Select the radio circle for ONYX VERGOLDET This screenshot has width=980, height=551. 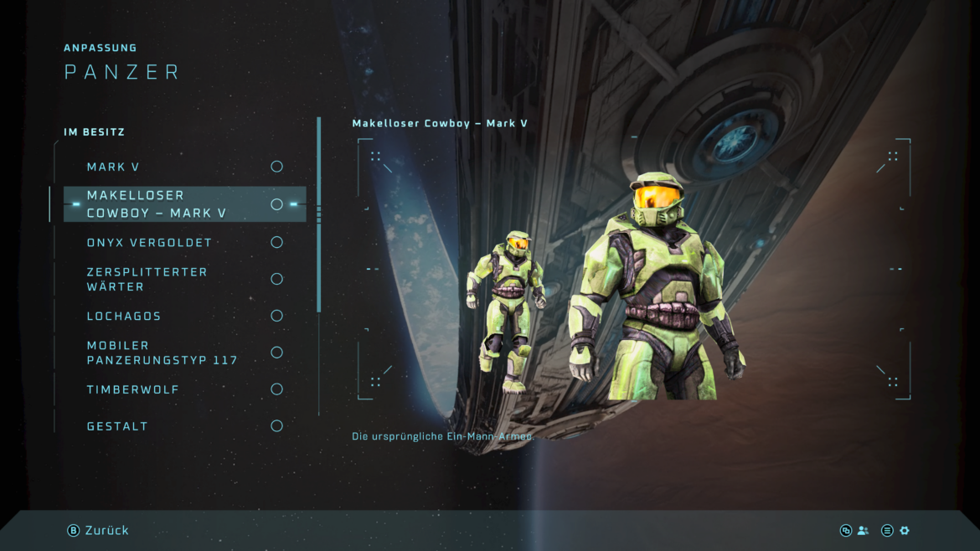(x=277, y=242)
